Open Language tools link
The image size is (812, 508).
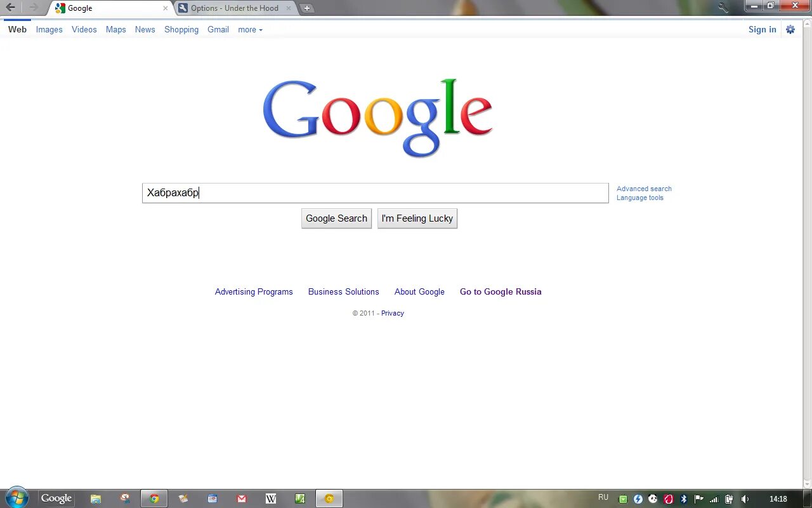tap(640, 197)
